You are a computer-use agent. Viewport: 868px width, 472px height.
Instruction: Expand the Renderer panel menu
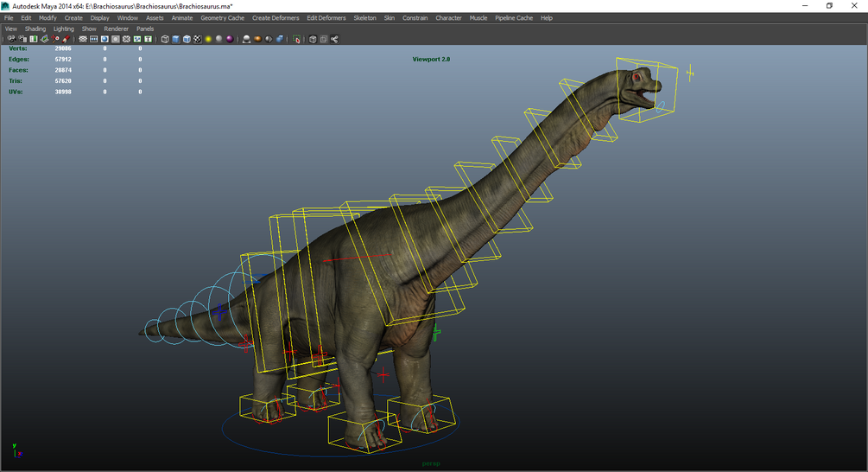[117, 29]
